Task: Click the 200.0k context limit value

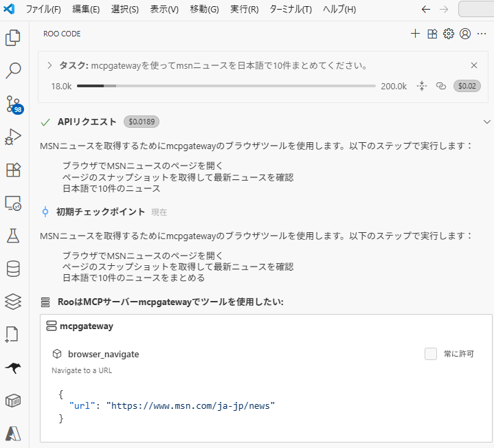Action: (x=394, y=86)
